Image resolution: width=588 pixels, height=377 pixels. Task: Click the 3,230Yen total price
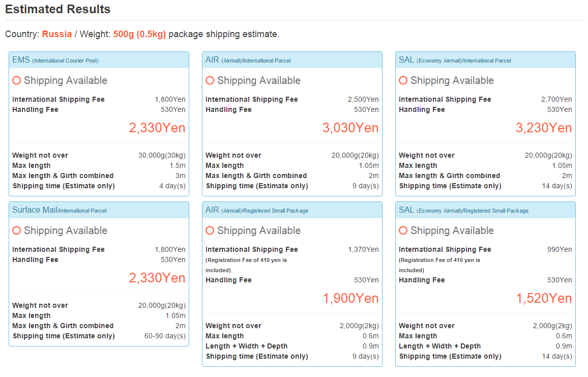pyautogui.click(x=544, y=128)
